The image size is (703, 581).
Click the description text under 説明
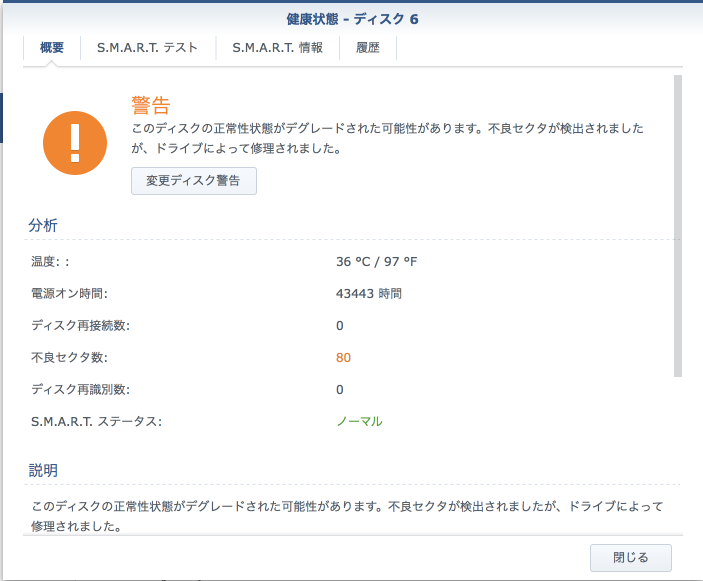tap(346, 515)
